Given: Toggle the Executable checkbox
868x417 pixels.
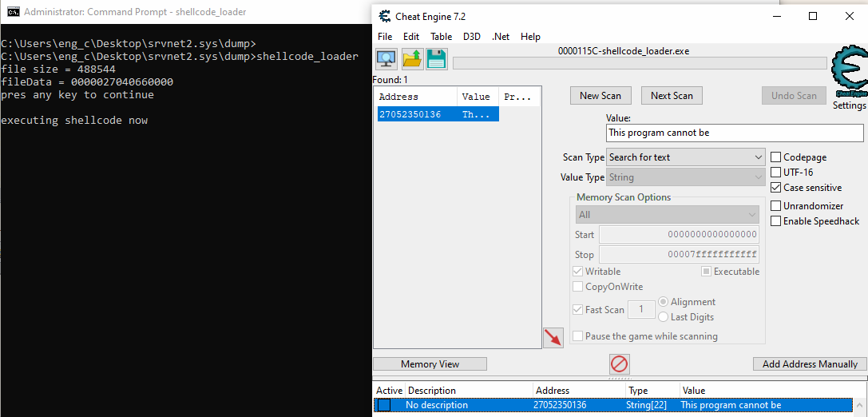Looking at the screenshot, I should click(707, 272).
